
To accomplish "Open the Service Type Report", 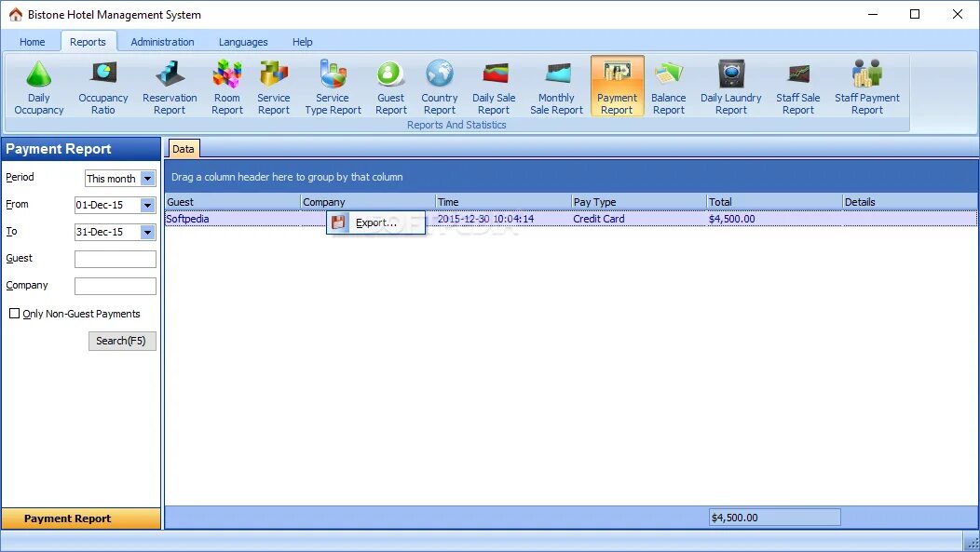I will coord(333,88).
